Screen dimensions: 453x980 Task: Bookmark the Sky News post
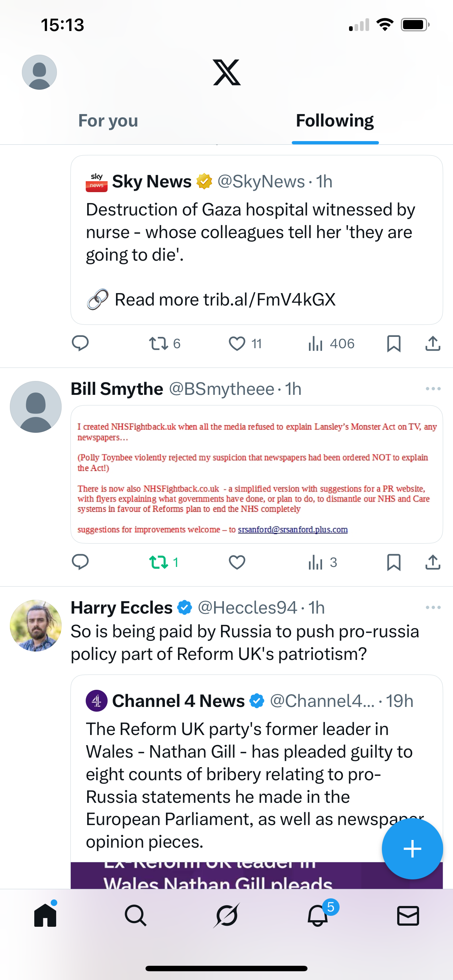tap(393, 343)
